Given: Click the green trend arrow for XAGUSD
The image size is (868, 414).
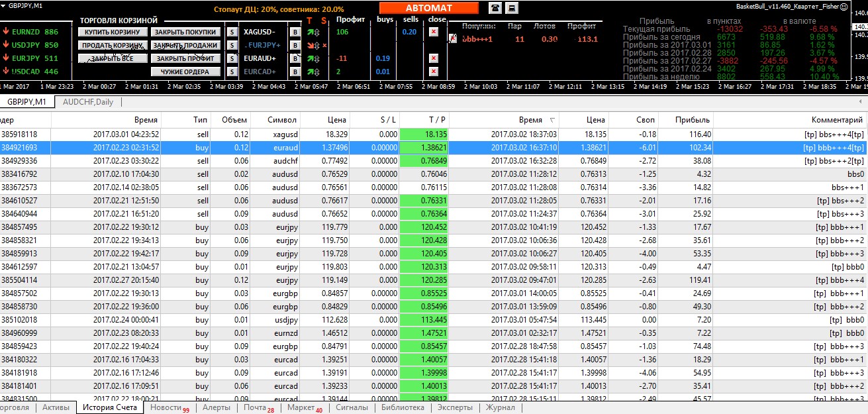Looking at the screenshot, I should point(312,32).
